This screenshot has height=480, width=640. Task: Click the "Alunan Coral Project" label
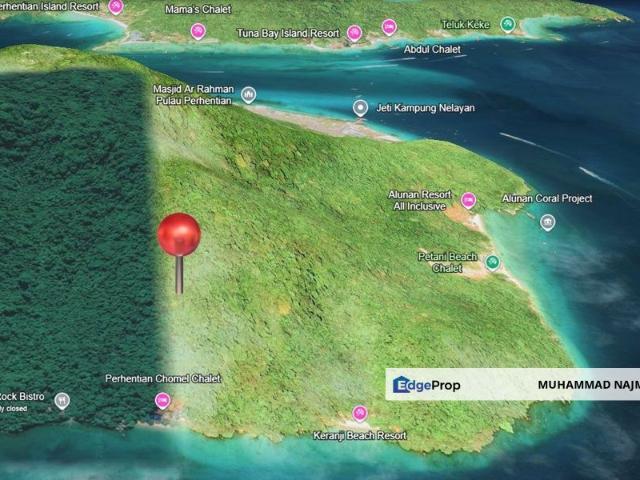pyautogui.click(x=547, y=198)
